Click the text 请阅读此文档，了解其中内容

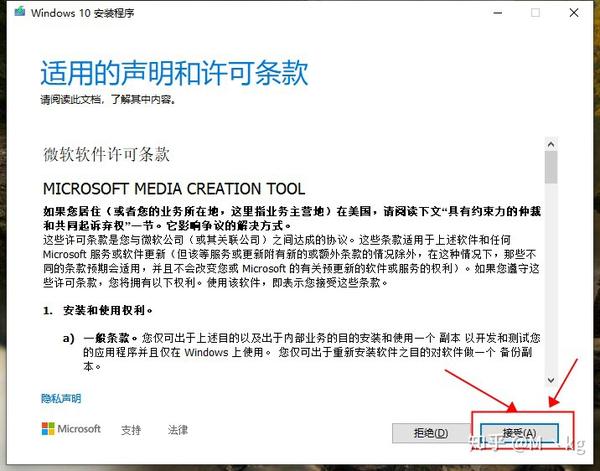108,99
